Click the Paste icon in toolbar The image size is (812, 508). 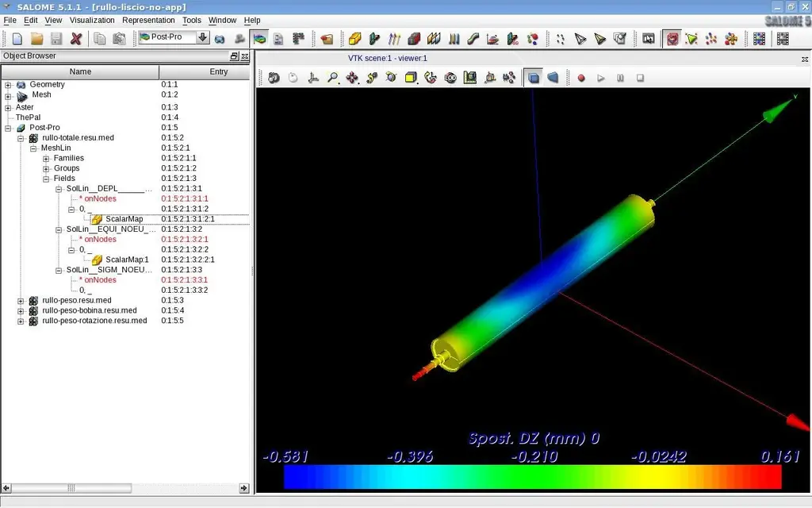(x=119, y=38)
